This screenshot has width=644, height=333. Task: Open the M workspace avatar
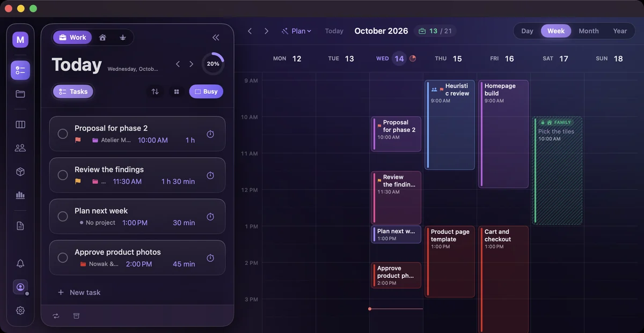20,40
